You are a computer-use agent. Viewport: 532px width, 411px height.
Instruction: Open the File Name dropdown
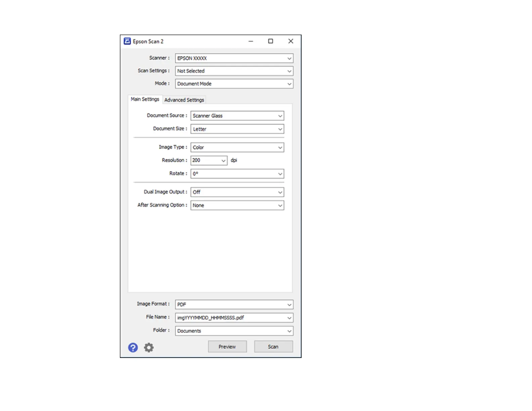(x=234, y=318)
